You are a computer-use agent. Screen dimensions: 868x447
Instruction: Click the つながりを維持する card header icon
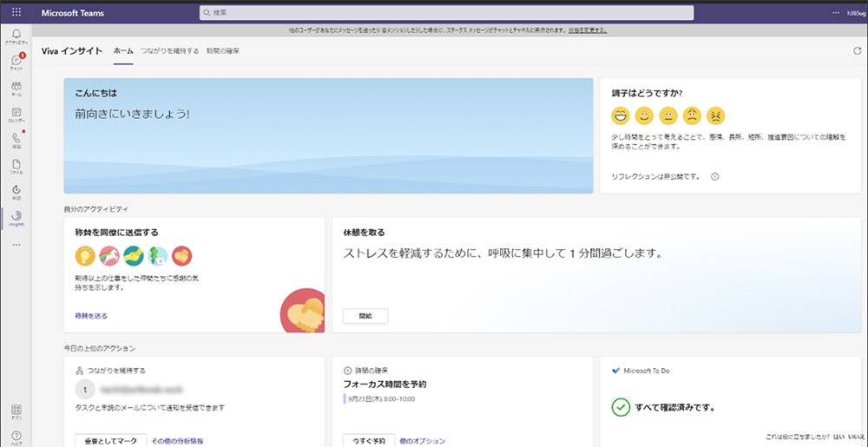(x=79, y=371)
